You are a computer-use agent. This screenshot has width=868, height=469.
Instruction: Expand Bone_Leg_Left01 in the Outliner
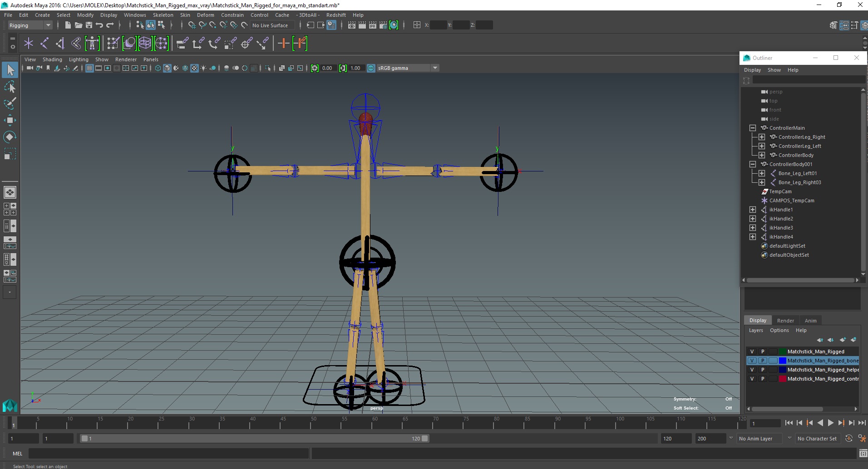762,173
